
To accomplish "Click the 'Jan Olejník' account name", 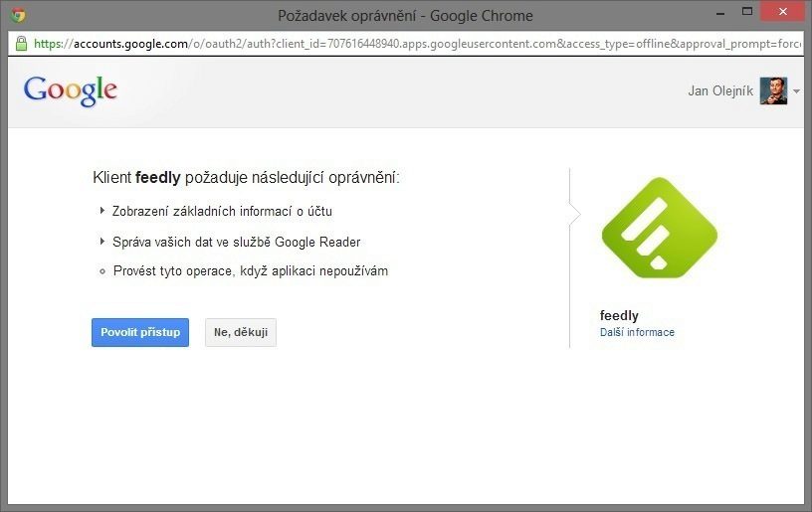I will [720, 91].
